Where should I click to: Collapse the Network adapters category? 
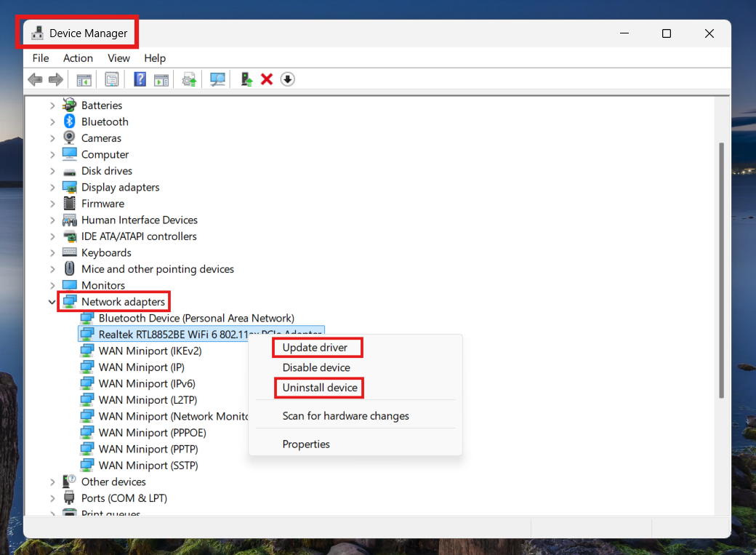52,302
